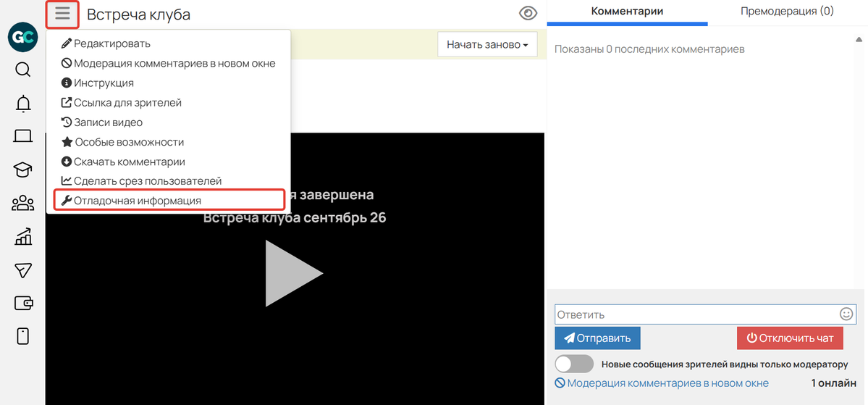Switch to the Премодерация (0) tab

787,11
